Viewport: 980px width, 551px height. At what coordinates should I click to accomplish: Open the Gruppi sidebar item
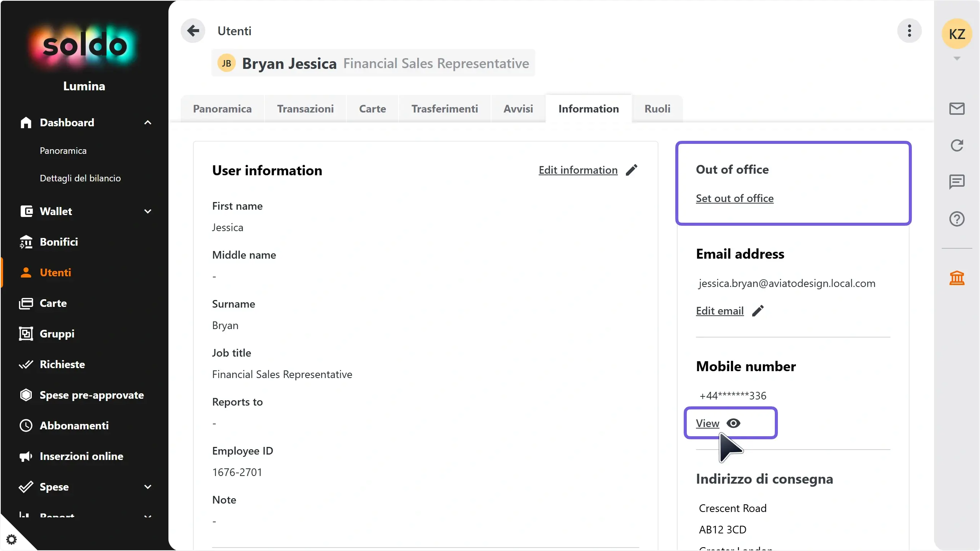[x=57, y=334]
